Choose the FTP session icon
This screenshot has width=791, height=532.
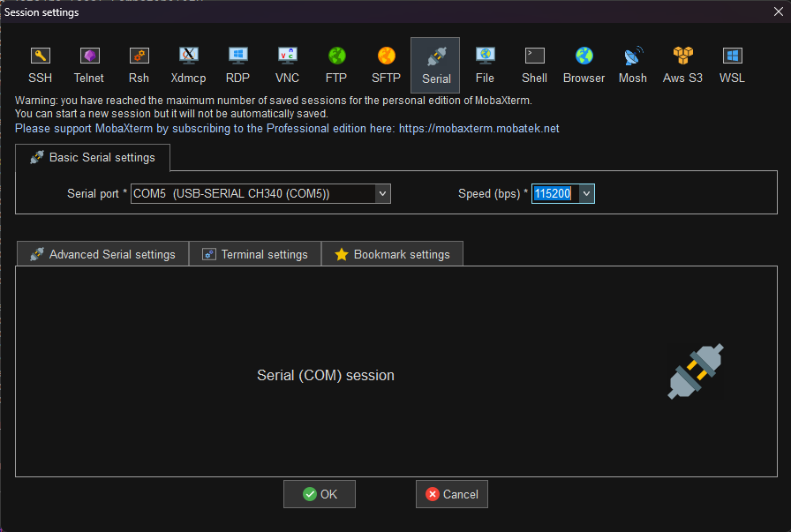pyautogui.click(x=336, y=56)
